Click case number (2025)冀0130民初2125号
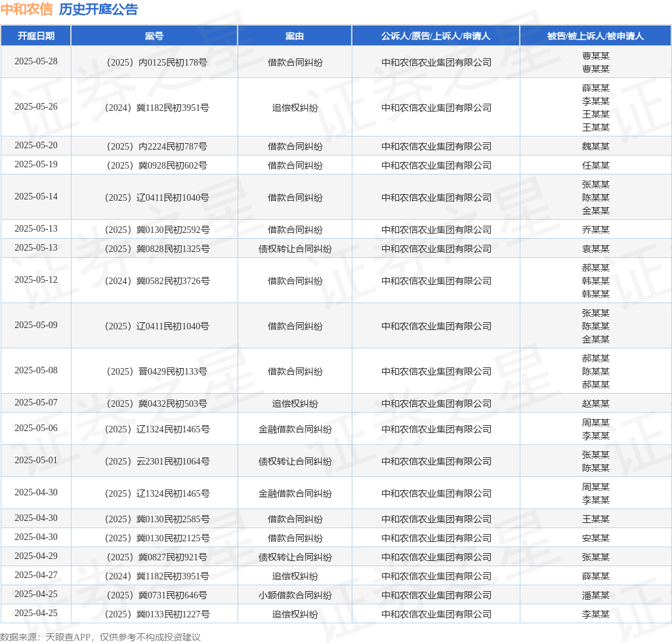The height and width of the screenshot is (643, 672). point(157,538)
